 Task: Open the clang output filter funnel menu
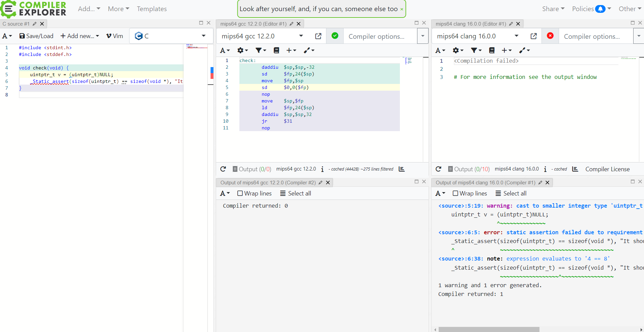pyautogui.click(x=476, y=51)
